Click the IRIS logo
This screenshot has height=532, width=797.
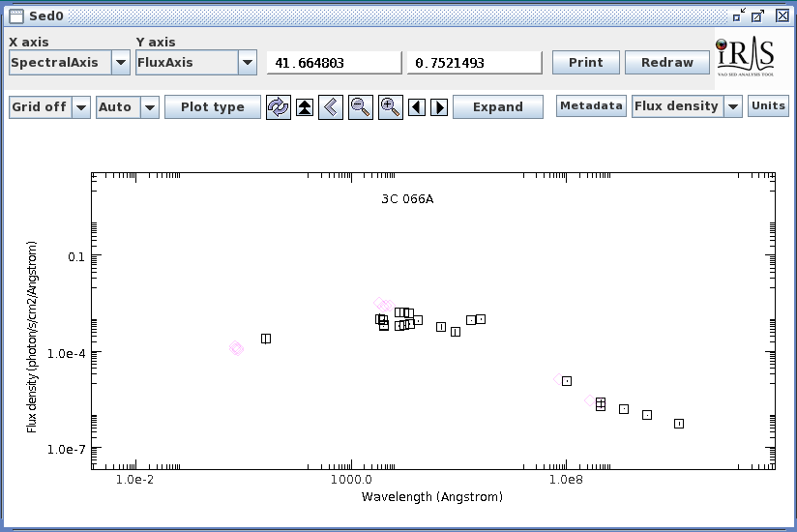click(x=746, y=56)
